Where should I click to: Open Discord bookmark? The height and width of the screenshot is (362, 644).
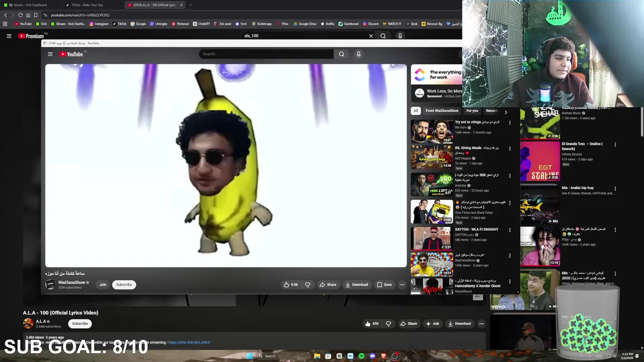pyautogui.click(x=370, y=24)
